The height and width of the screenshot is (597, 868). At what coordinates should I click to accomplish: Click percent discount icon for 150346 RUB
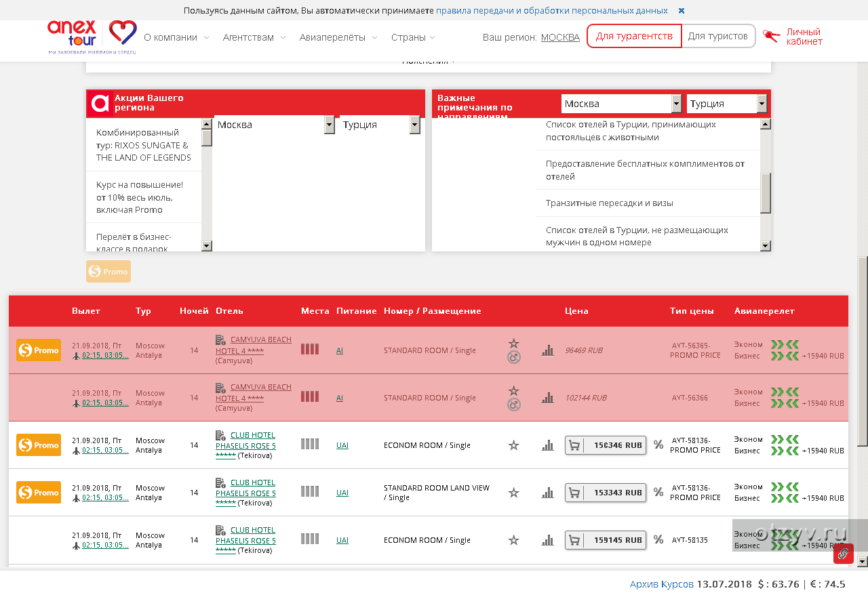pos(658,445)
